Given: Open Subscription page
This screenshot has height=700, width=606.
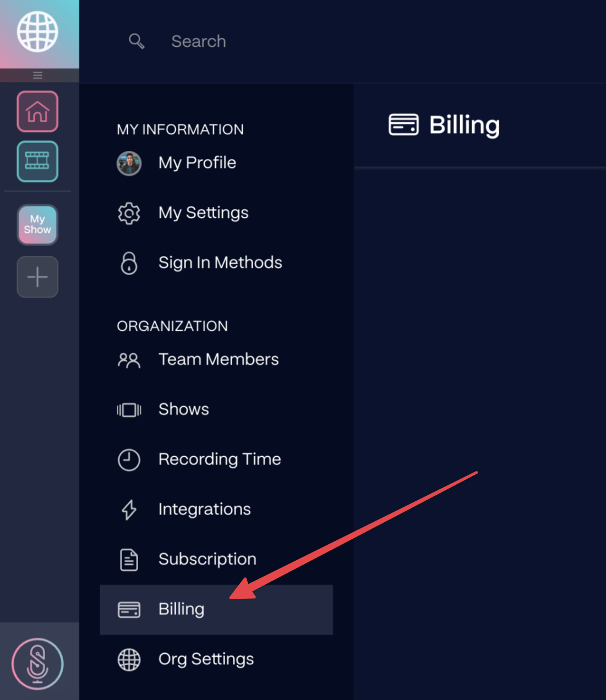Looking at the screenshot, I should click(216, 560).
